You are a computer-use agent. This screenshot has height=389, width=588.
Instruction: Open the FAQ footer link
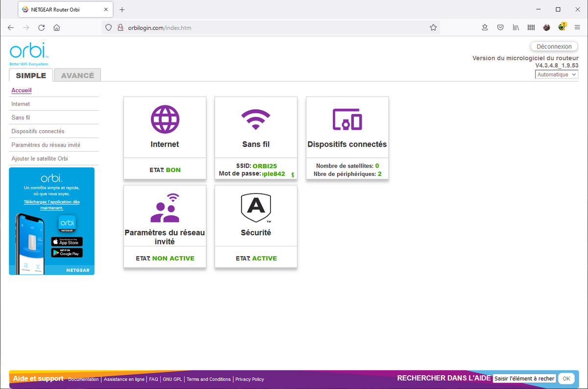(x=153, y=379)
